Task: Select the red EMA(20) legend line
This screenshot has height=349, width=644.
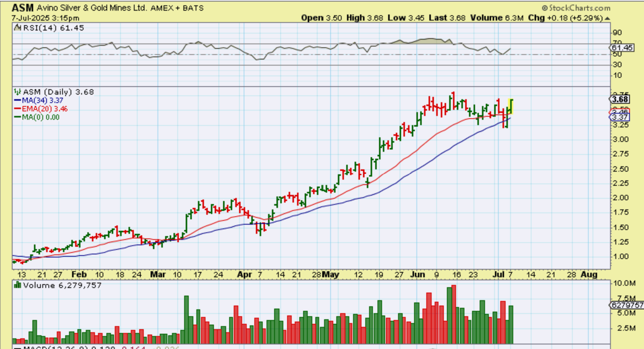Action: (x=18, y=109)
